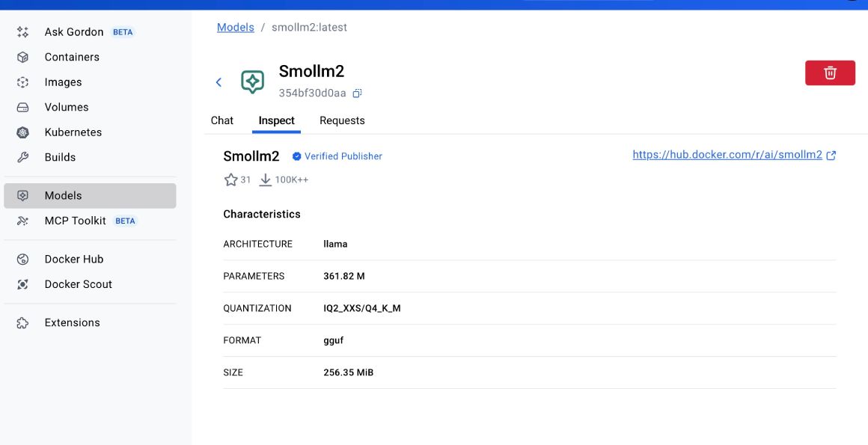Open the Volumes panel

tap(67, 106)
